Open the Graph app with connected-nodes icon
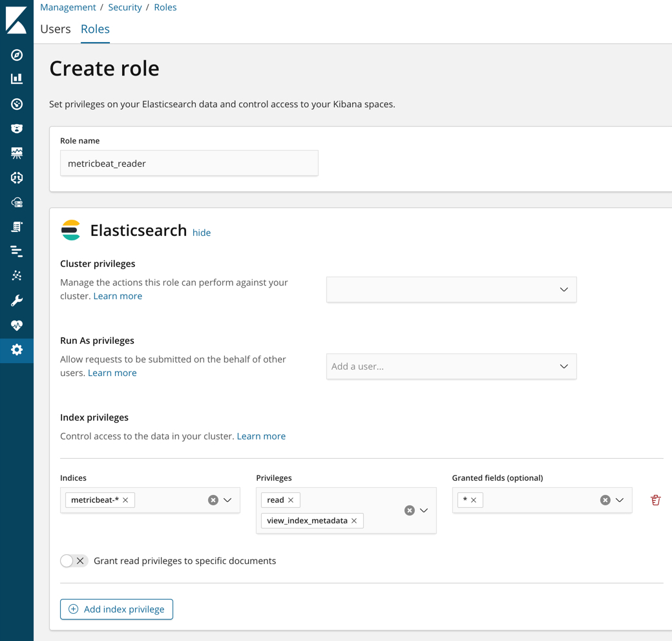This screenshot has height=641, width=672. pyautogui.click(x=16, y=275)
